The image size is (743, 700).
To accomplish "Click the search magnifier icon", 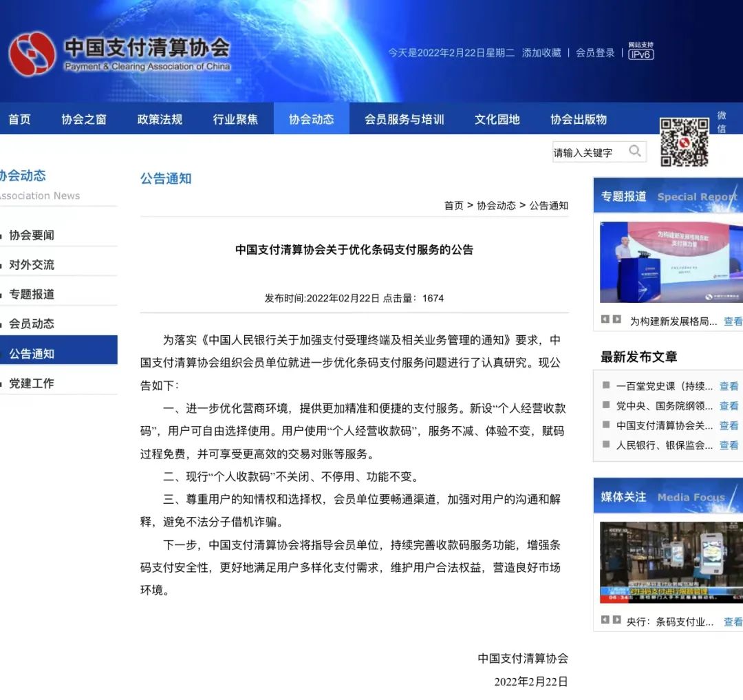I will click(635, 151).
